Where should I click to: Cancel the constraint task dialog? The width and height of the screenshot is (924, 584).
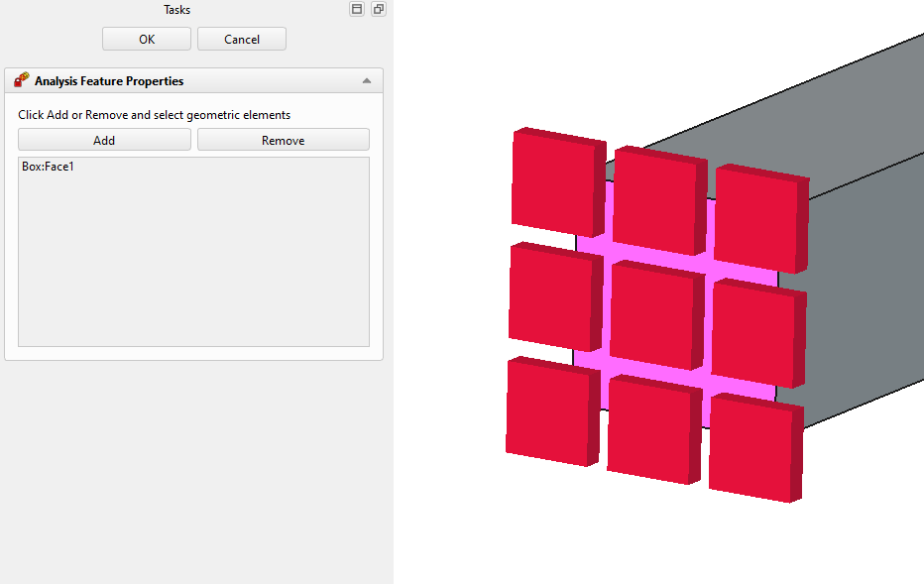242,40
